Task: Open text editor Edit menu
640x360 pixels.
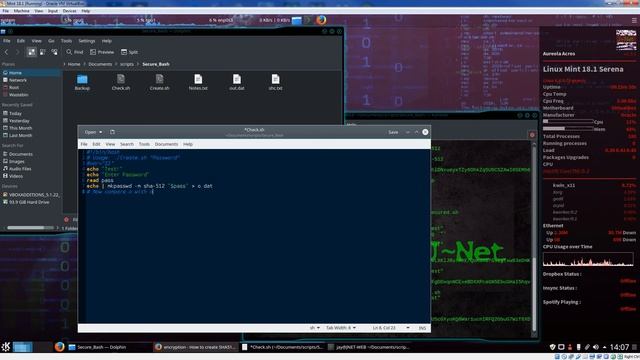Action: point(96,144)
